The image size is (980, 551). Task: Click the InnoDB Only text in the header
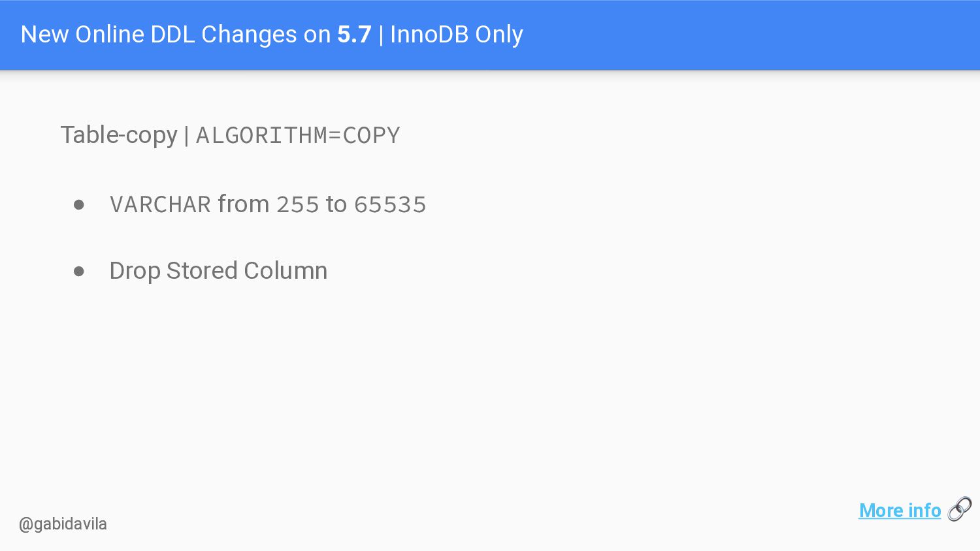[x=457, y=35]
